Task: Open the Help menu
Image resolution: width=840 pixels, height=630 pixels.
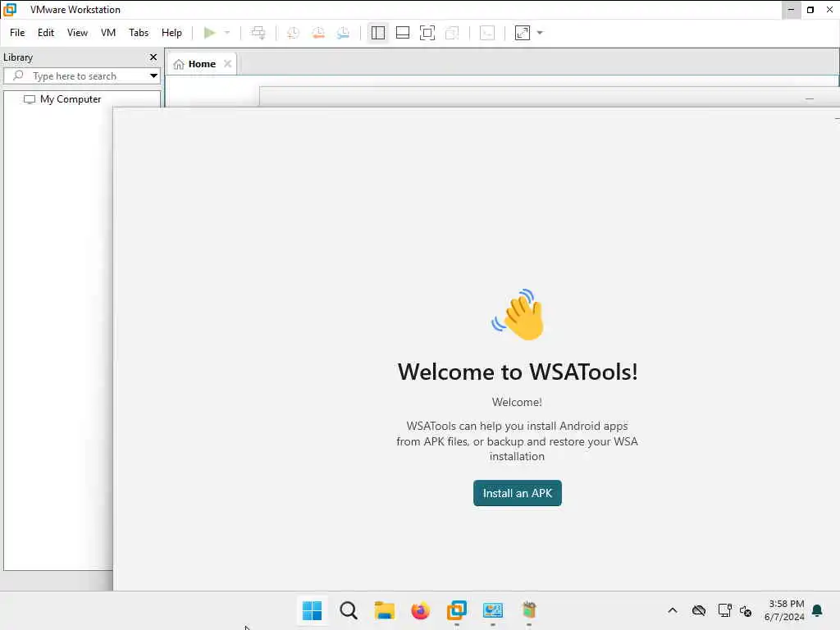Action: click(x=171, y=33)
